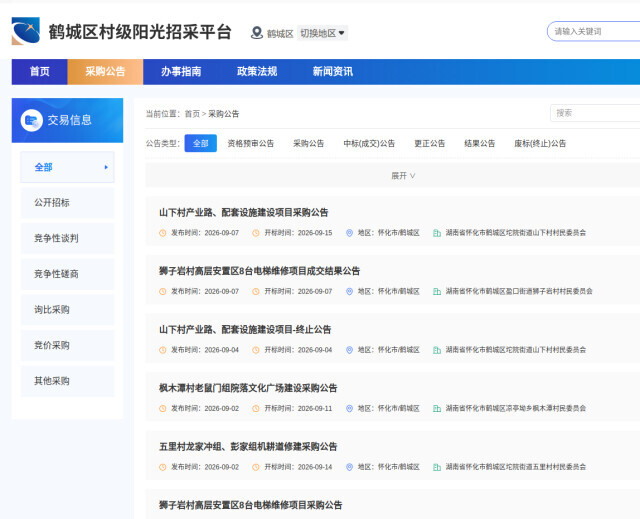
Task: Click clock icon of first 发布时间
Action: point(162,233)
